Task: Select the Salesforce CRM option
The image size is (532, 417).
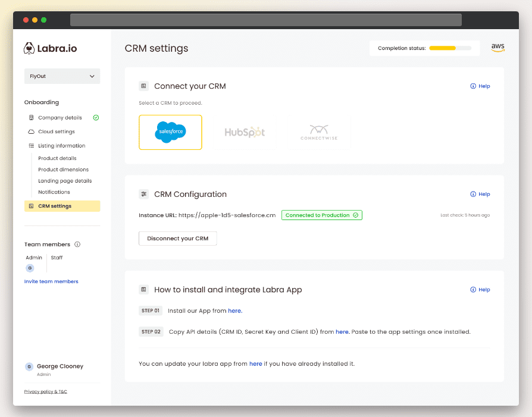Action: point(170,132)
